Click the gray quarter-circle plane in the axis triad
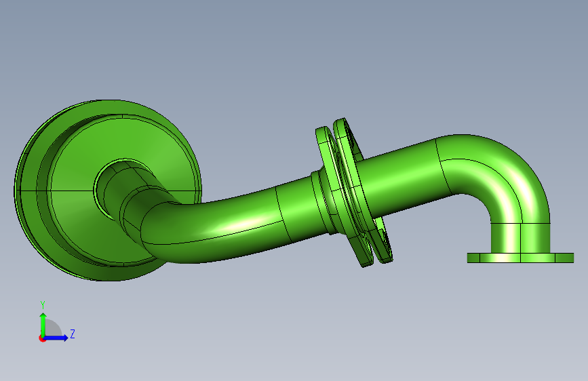Viewport: 588px width, 381px height. tap(53, 327)
